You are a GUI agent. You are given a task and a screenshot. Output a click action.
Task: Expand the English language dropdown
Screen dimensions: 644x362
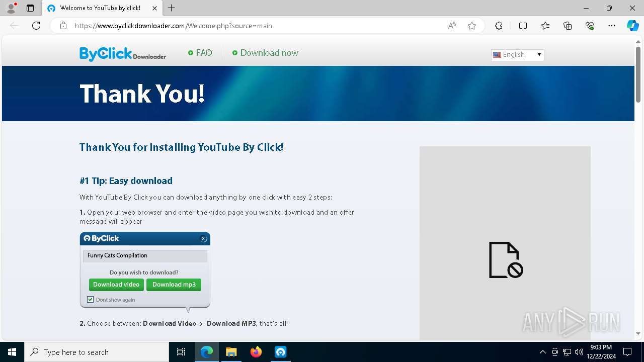pos(517,55)
